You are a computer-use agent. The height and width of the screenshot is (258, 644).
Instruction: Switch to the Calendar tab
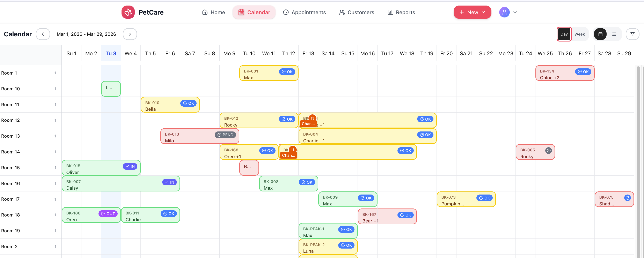(x=254, y=12)
